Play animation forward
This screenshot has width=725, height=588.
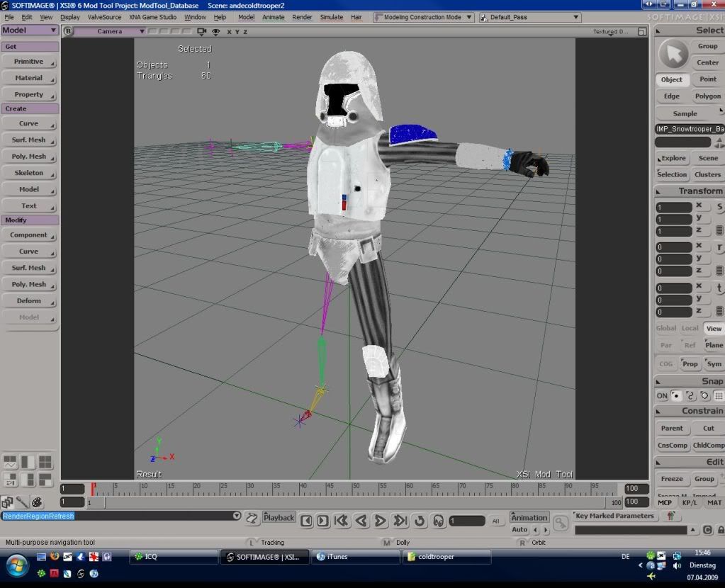(x=381, y=521)
